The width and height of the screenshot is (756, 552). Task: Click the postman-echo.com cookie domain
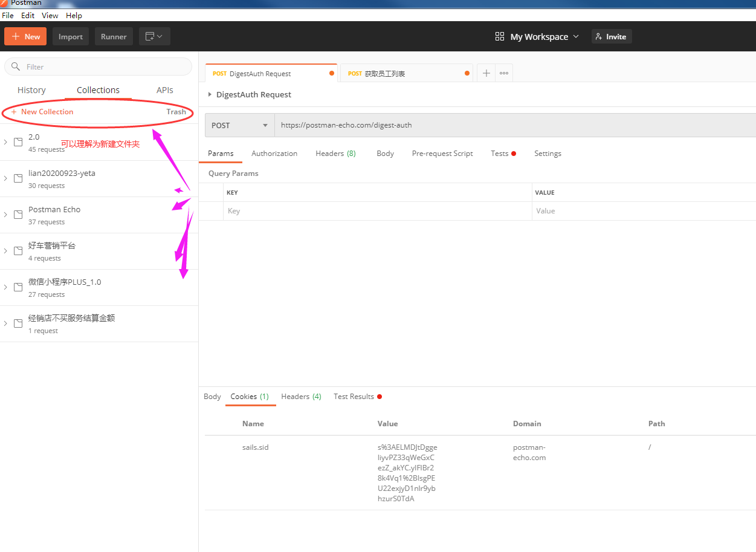529,452
